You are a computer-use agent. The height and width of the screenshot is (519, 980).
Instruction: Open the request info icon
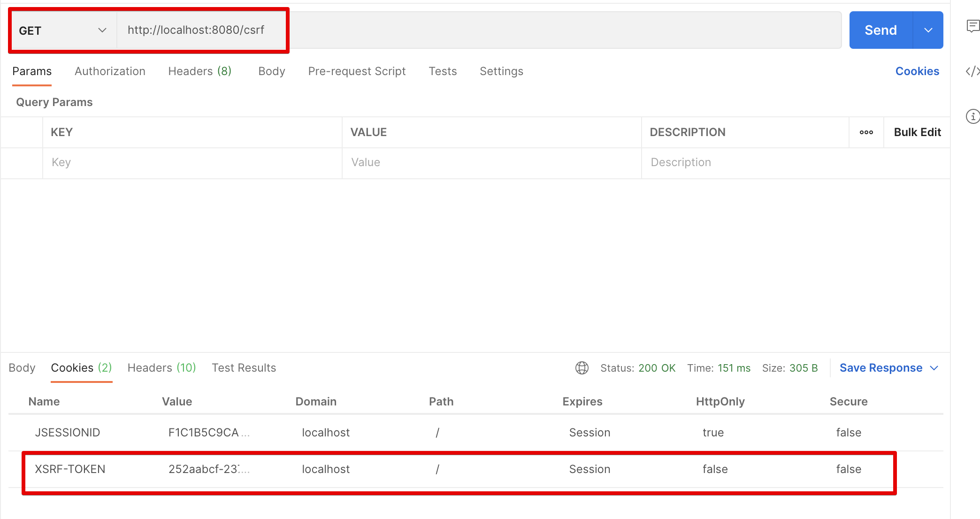(972, 116)
